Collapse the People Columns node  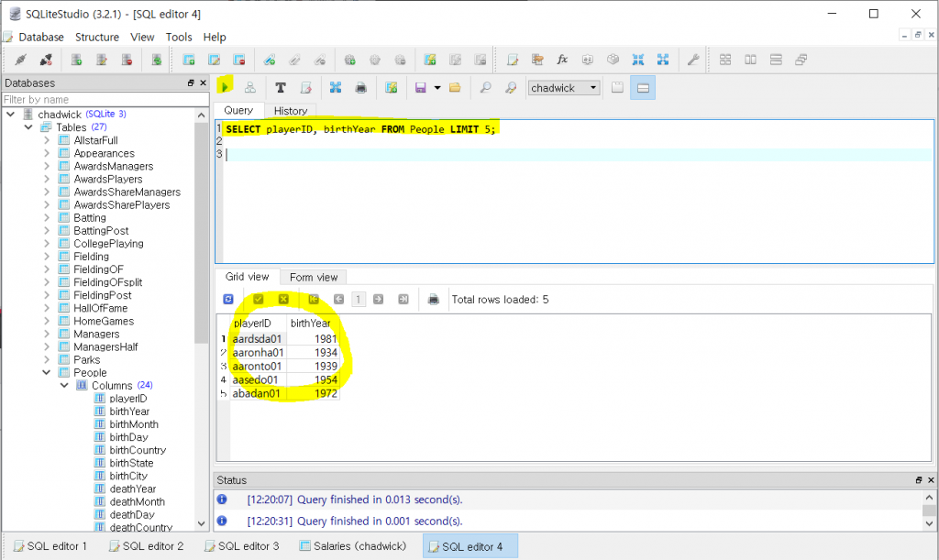pos(64,385)
